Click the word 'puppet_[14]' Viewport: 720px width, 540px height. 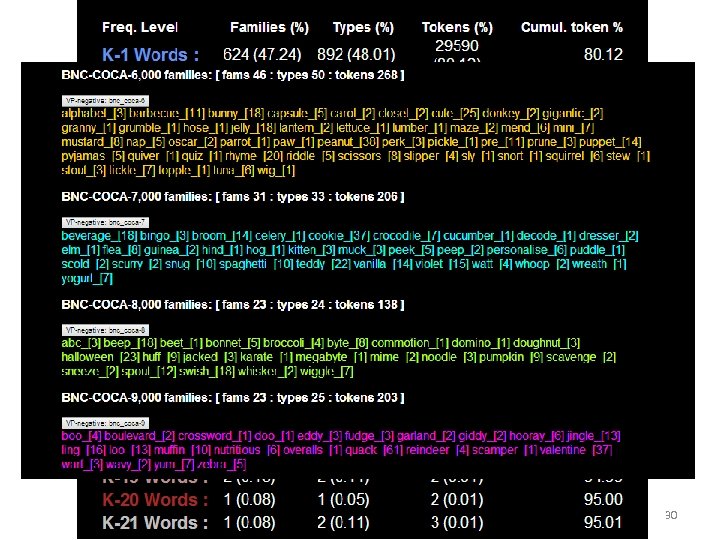(610, 142)
